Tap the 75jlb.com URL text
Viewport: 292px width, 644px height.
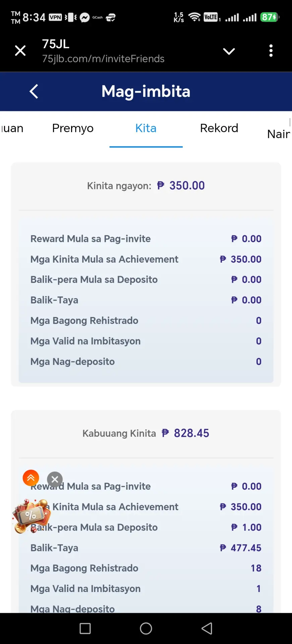pos(103,59)
